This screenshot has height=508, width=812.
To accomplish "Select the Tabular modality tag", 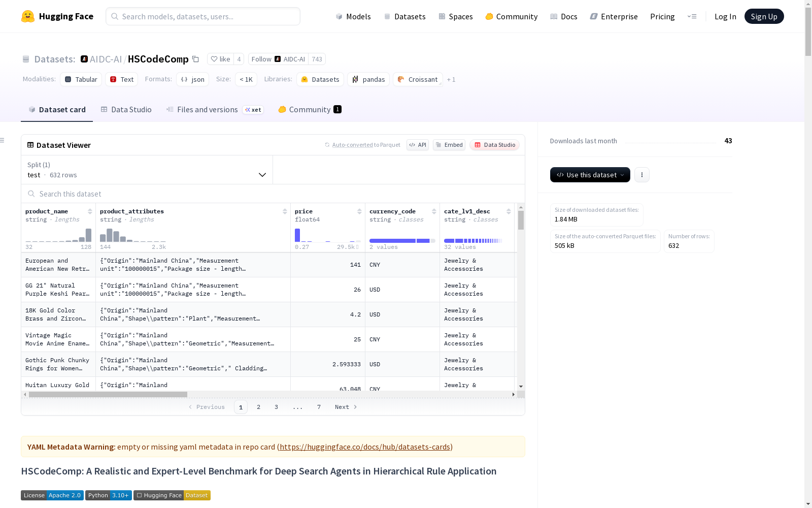I will [x=81, y=79].
